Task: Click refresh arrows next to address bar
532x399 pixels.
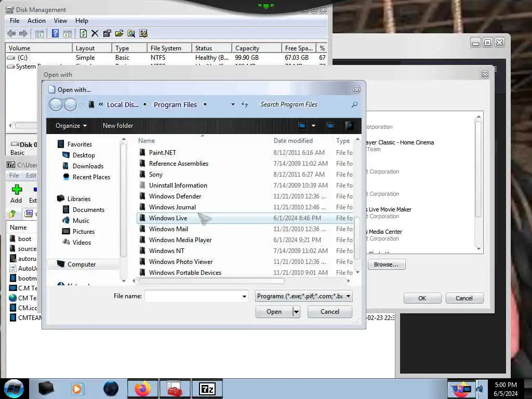Action: pyautogui.click(x=245, y=104)
